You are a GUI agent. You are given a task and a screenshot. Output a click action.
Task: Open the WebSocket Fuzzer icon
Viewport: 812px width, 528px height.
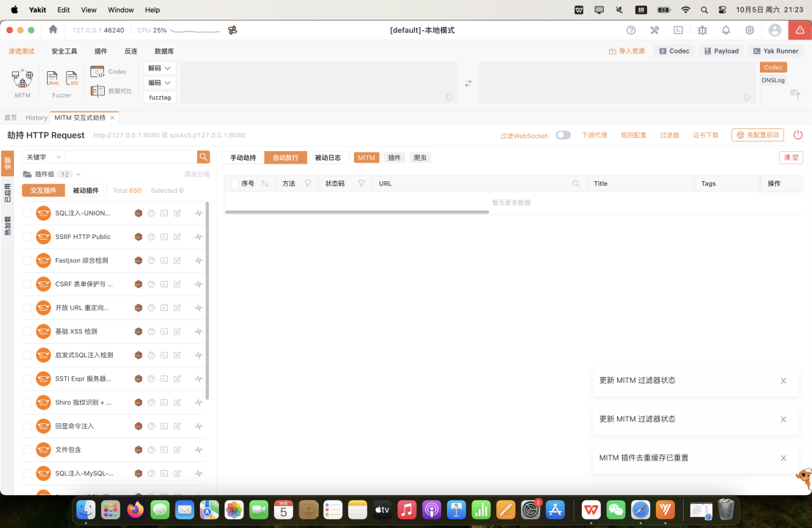tap(72, 78)
